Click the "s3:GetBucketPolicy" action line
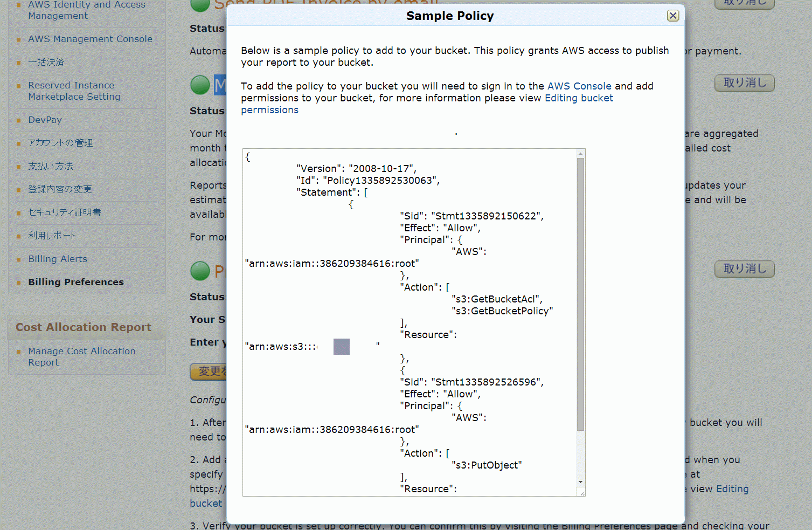The image size is (812, 530). 502,311
